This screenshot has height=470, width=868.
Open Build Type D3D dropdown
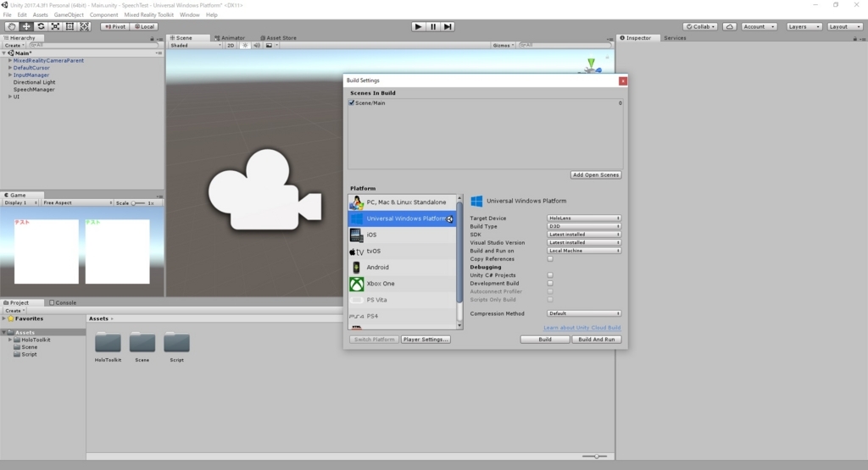coord(584,226)
